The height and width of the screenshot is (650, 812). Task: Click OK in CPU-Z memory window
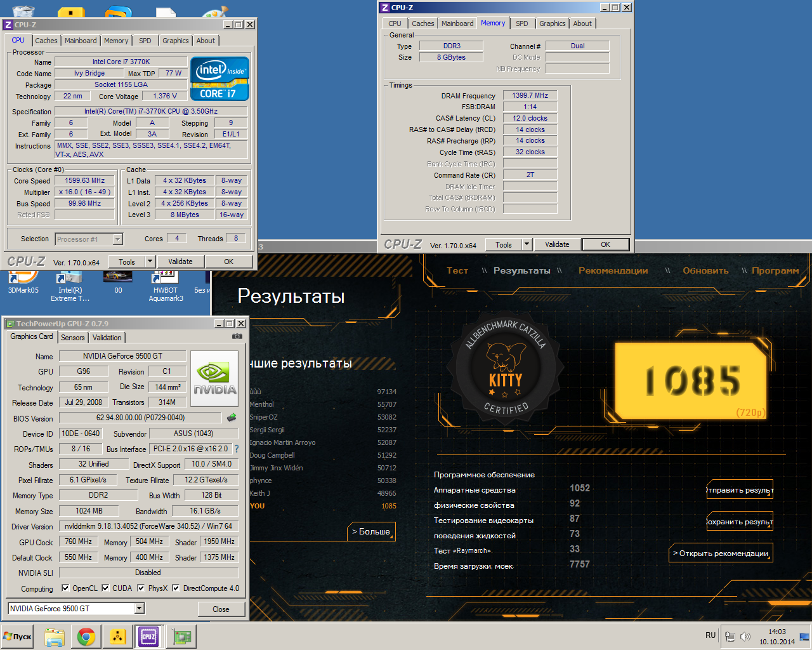606,244
